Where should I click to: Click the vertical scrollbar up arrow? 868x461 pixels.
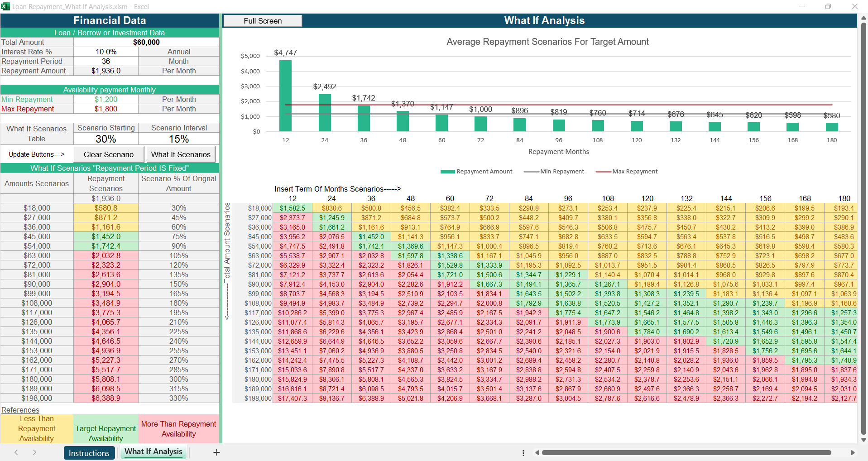pos(863,18)
